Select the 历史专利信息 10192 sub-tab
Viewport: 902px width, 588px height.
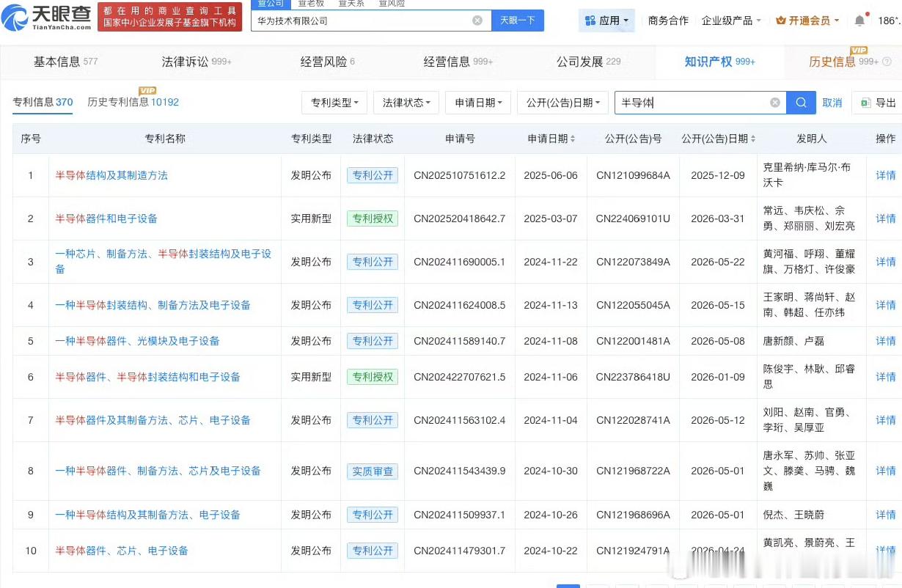(x=133, y=102)
